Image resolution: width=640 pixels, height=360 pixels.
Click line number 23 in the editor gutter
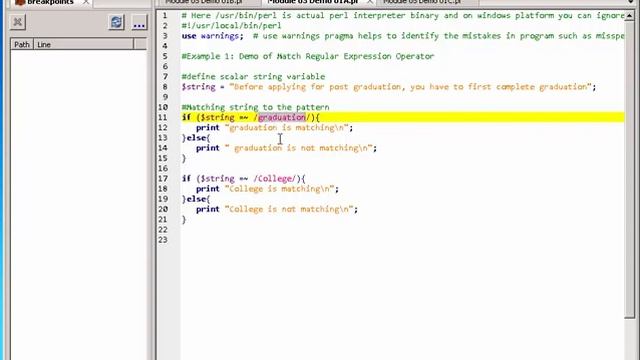163,240
